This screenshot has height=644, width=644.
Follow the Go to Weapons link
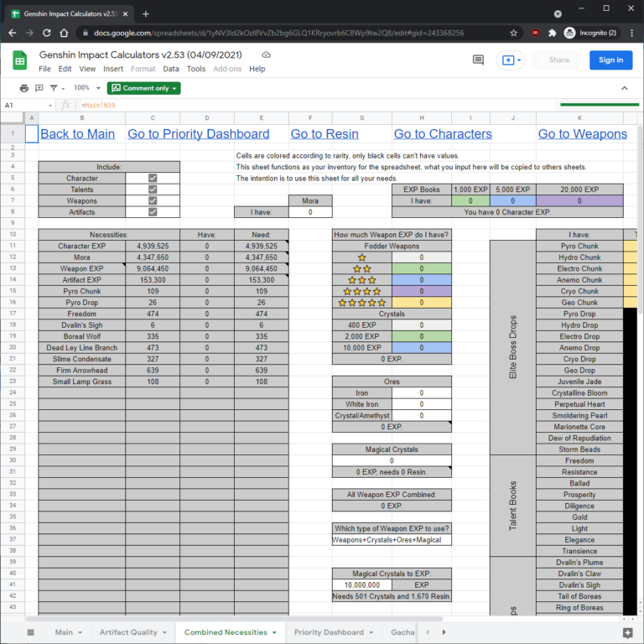click(x=583, y=134)
